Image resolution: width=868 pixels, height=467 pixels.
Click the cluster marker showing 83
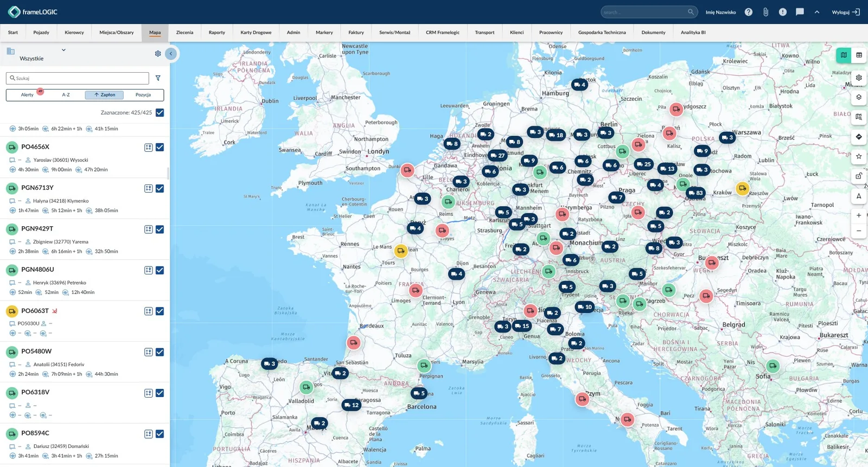click(x=695, y=193)
